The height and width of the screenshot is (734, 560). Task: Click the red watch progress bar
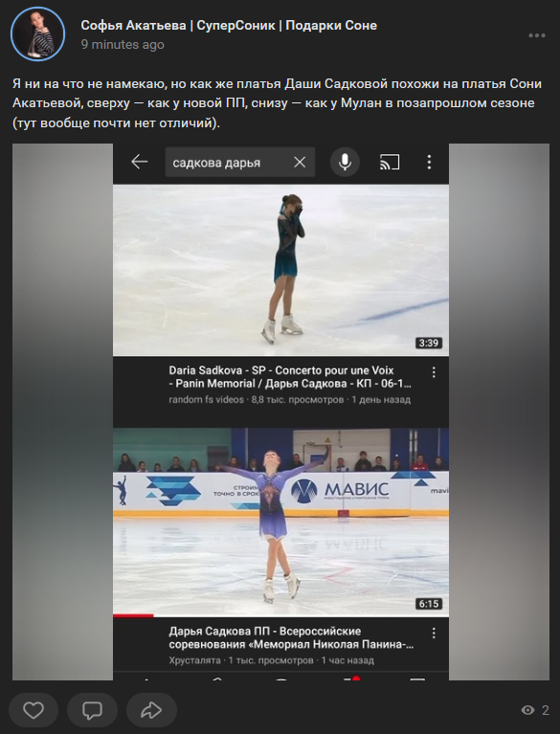coord(133,615)
